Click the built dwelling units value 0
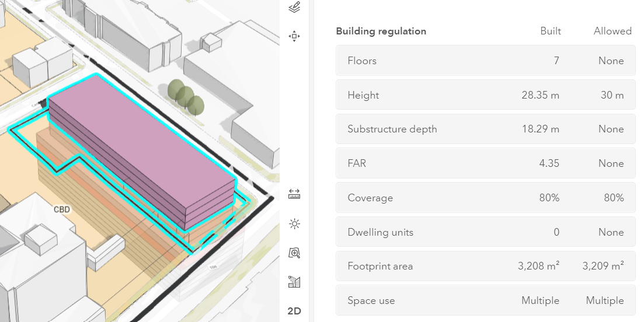 tap(556, 232)
